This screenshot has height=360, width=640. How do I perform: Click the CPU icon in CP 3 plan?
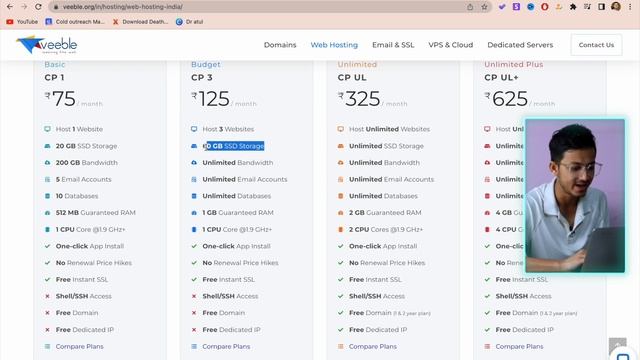point(194,229)
